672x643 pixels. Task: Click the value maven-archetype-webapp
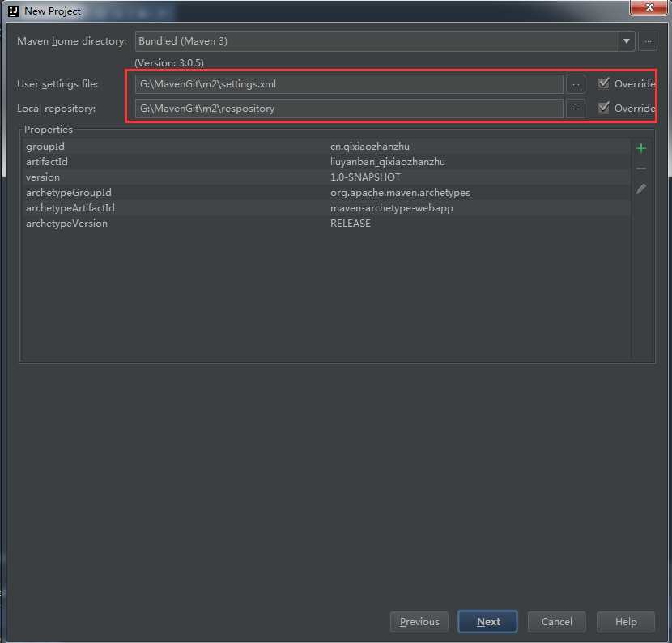pyautogui.click(x=391, y=208)
